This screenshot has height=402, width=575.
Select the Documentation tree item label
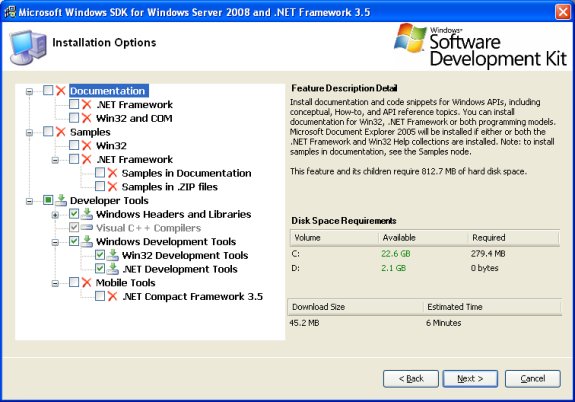tap(108, 91)
